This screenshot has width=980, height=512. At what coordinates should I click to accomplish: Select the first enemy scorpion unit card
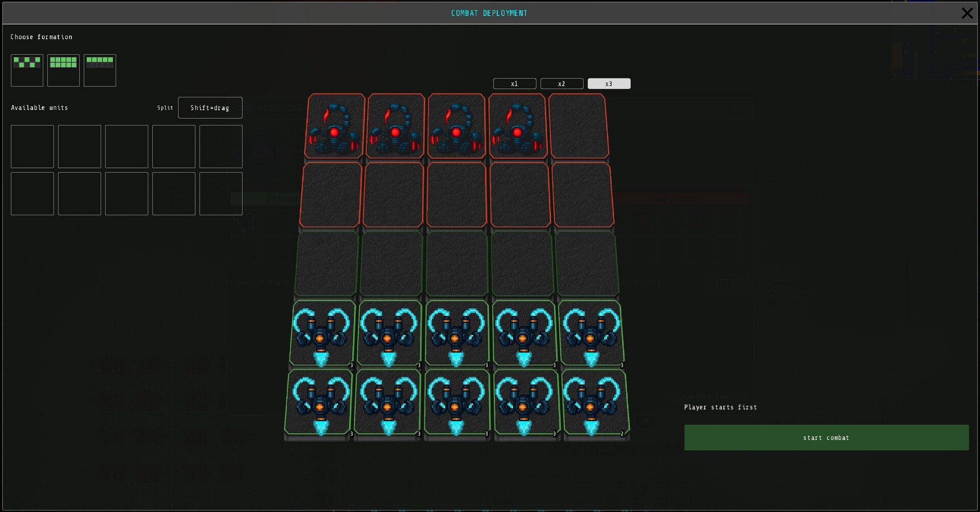335,126
